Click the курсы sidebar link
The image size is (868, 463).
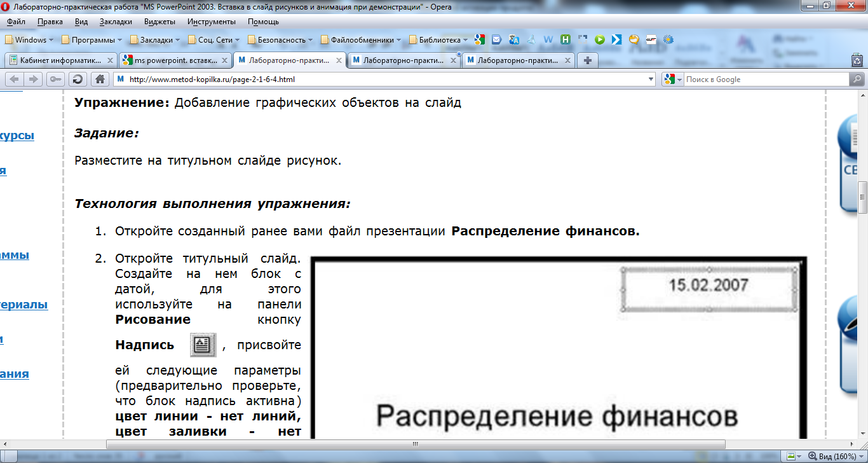point(17,135)
